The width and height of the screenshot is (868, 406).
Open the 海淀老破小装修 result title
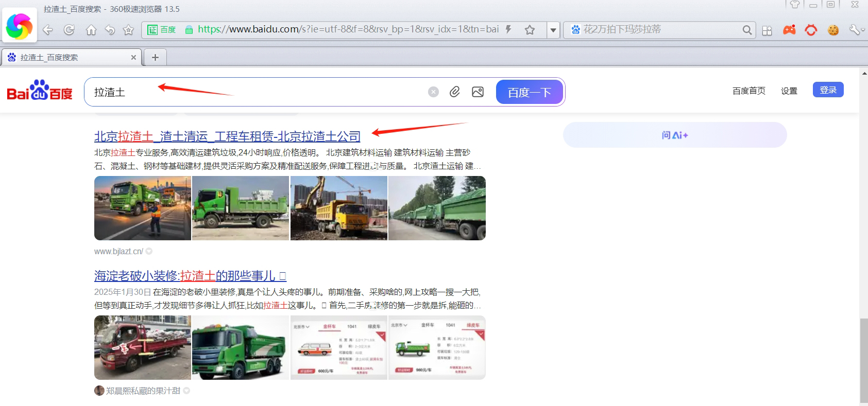[190, 276]
